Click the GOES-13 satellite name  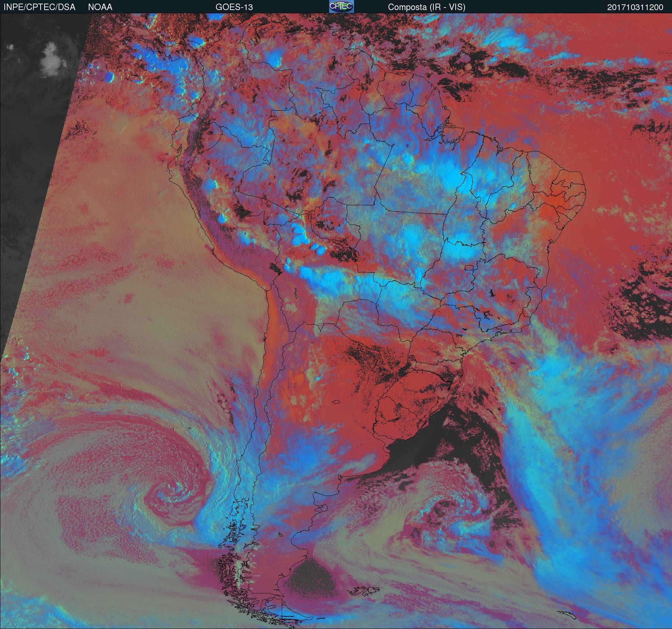click(x=234, y=7)
